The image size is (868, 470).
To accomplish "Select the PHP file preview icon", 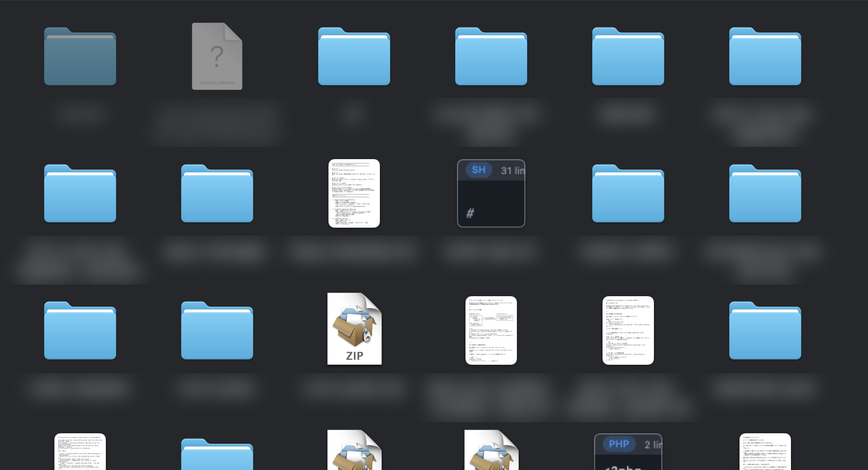I will (x=628, y=452).
